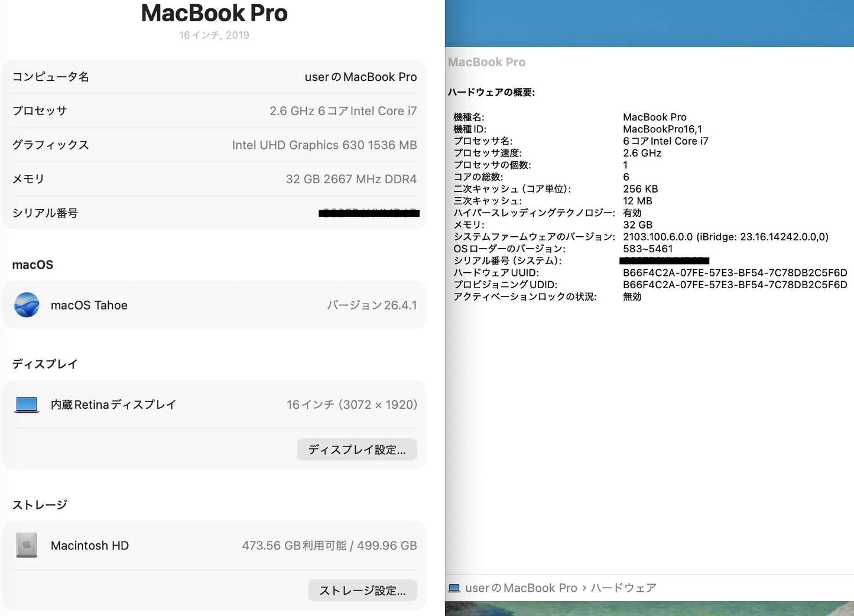This screenshot has height=616, width=854.
Task: Click 'Intel UHD Graphics 630 1536 MB' value
Action: point(324,145)
